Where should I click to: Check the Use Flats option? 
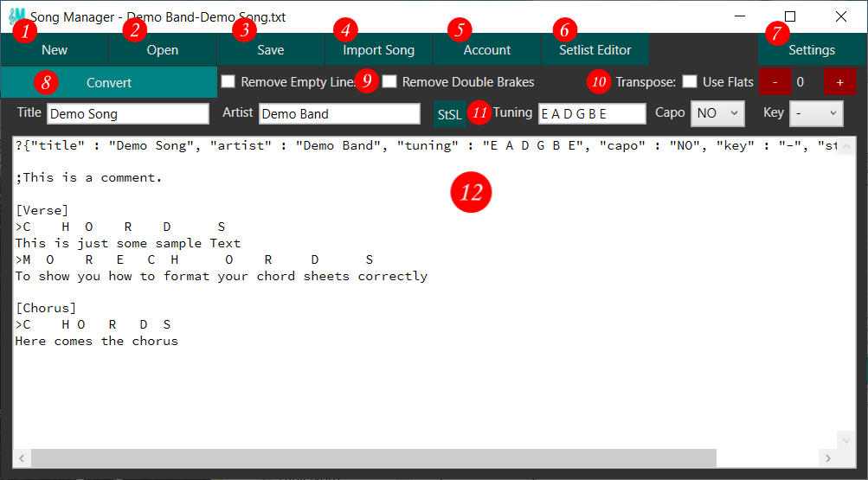[690, 82]
